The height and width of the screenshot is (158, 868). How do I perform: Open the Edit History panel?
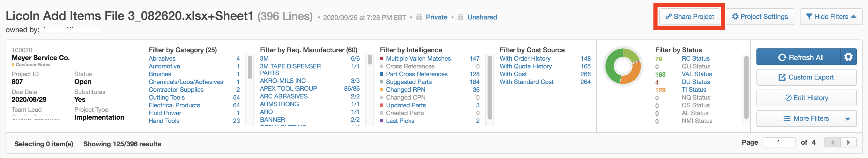point(806,98)
